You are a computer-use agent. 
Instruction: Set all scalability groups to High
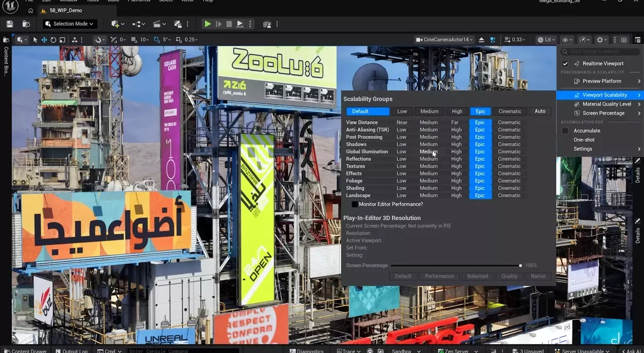tap(457, 111)
